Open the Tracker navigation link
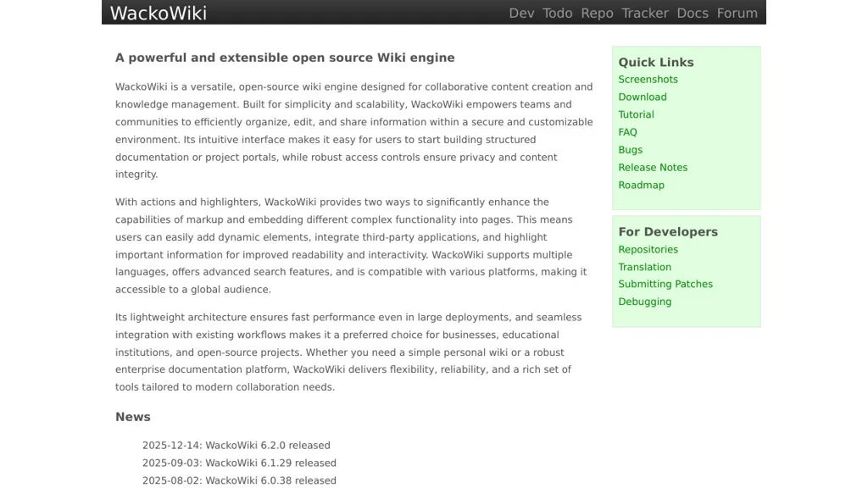868x488 pixels. (x=645, y=13)
